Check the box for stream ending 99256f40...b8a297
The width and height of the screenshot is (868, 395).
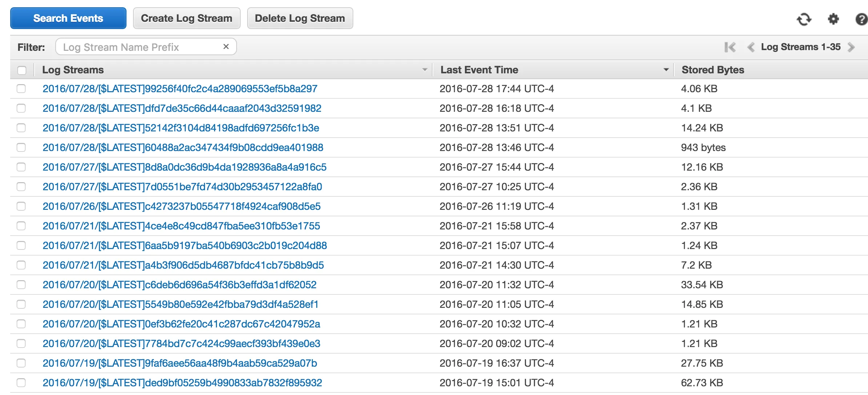[21, 89]
